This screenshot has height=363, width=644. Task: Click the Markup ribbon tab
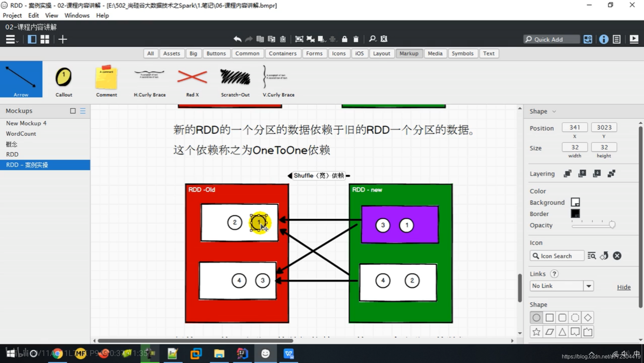coord(409,53)
